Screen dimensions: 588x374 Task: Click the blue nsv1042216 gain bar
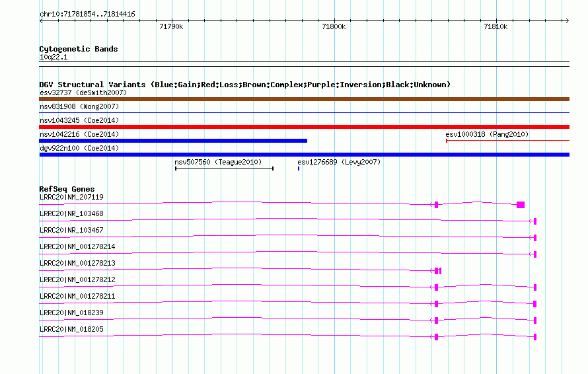tap(173, 141)
